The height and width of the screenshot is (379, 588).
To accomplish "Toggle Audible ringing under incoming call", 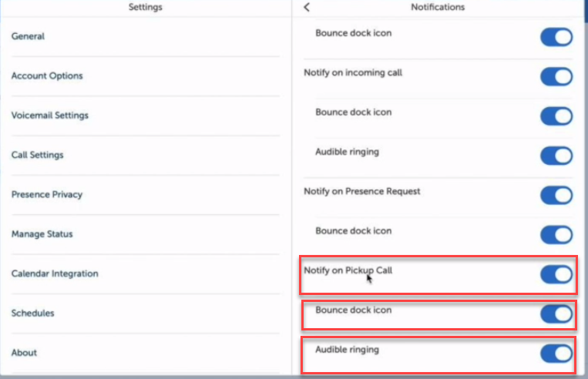I will click(556, 156).
